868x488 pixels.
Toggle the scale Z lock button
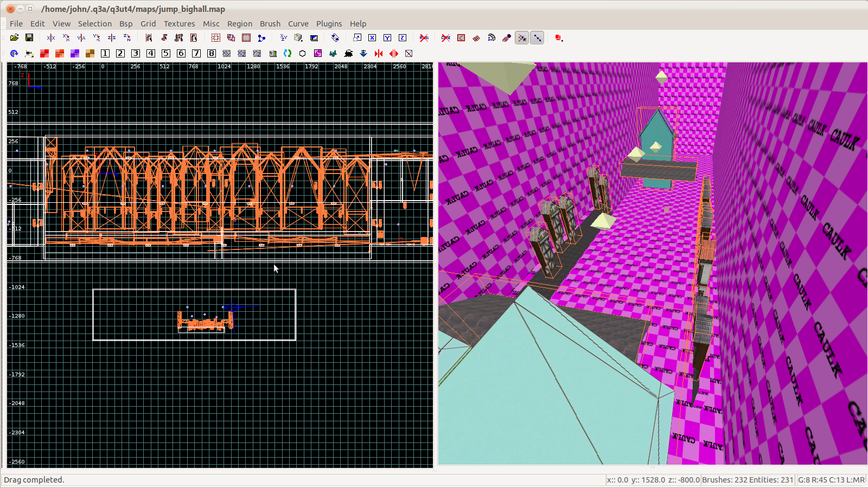click(403, 38)
